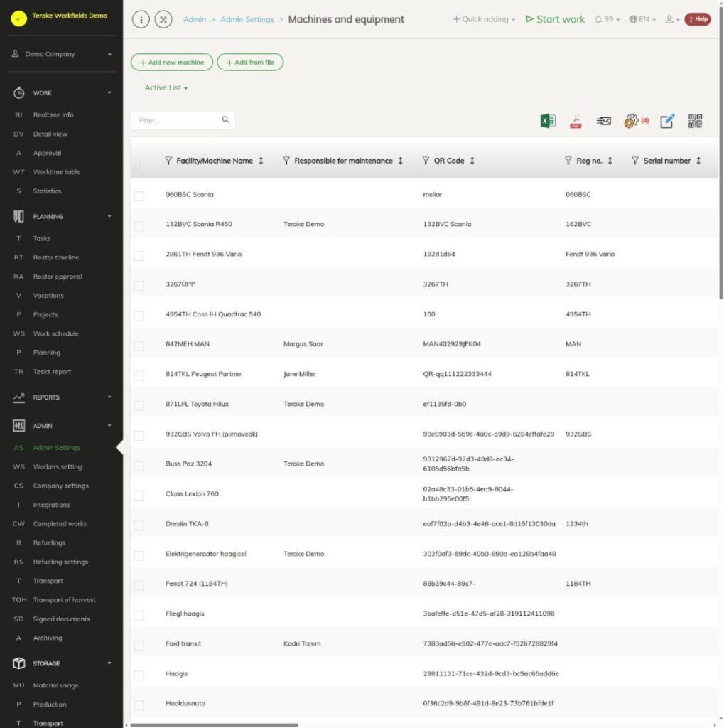Export the machine list as PDF
724x728 pixels.
click(576, 121)
